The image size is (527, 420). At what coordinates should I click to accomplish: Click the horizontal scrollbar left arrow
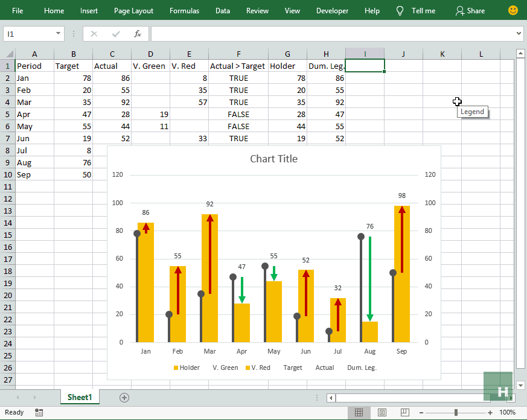(x=331, y=398)
